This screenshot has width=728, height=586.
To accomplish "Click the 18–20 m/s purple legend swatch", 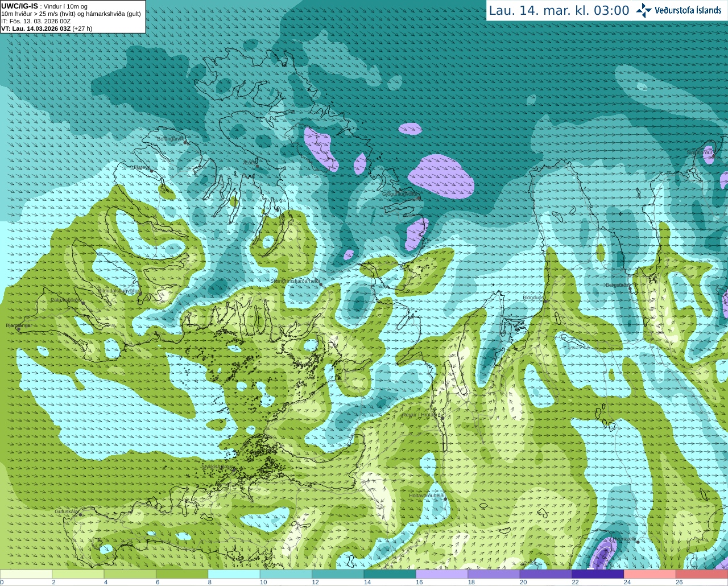I will point(494,574).
